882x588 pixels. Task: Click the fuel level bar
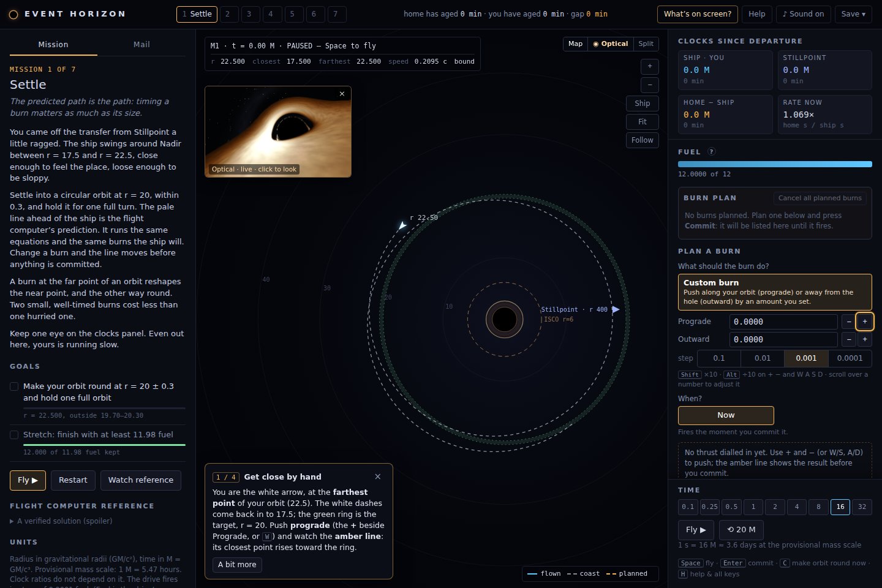click(775, 164)
